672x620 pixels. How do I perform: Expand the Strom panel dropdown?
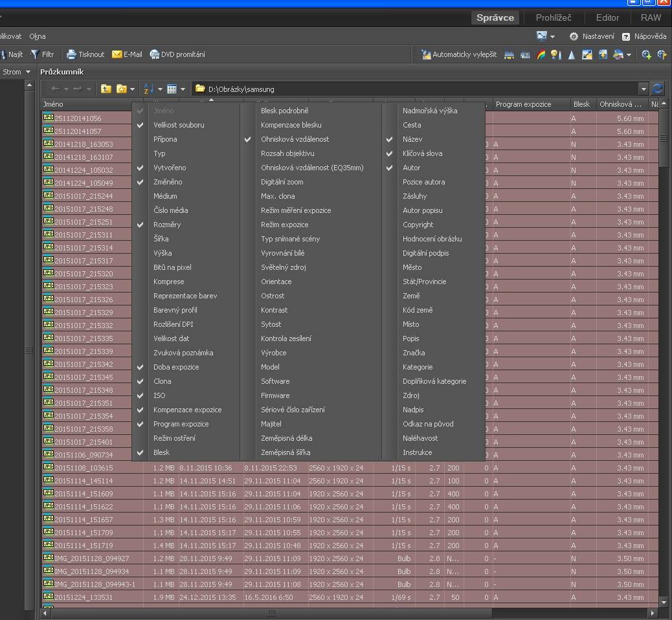(28, 72)
